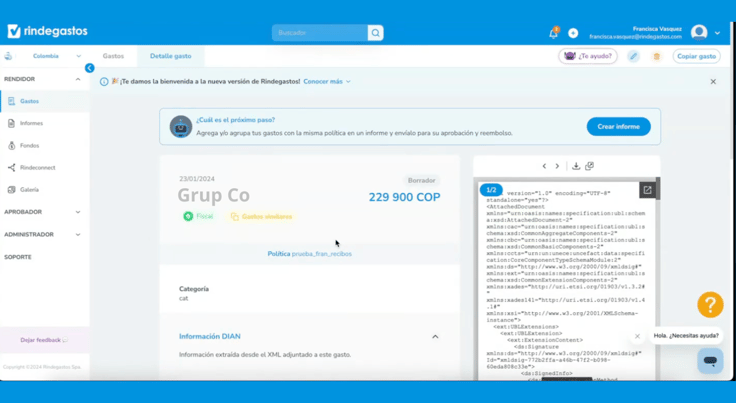Open attachment in new window icon
Viewport: 736px width, 403px height.
(647, 190)
